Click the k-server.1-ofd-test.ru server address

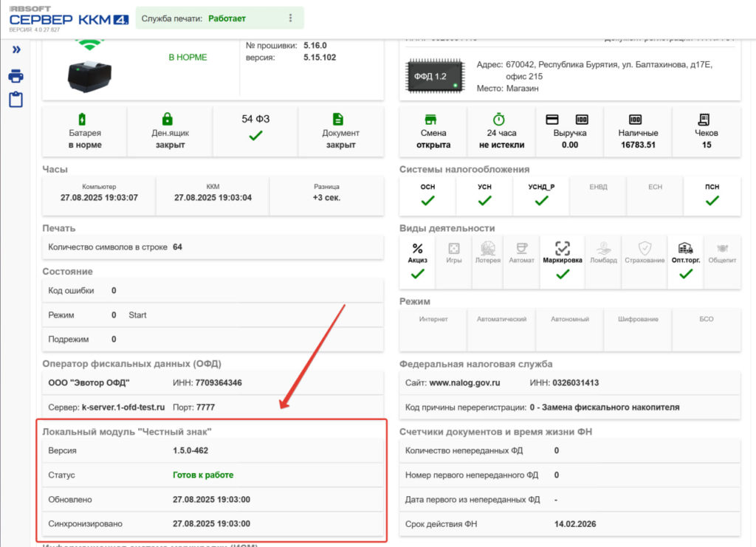[123, 407]
